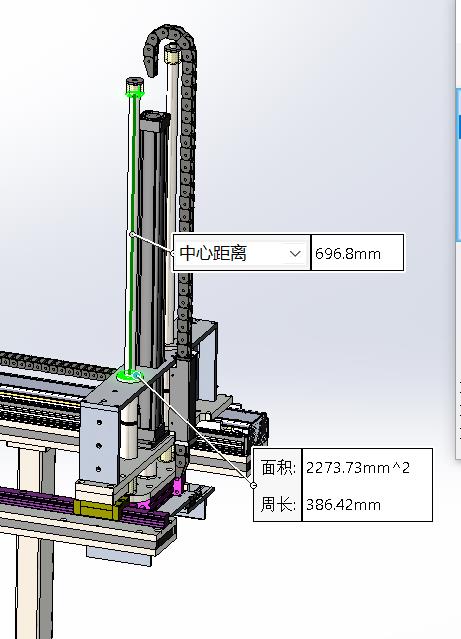Screen dimensions: 461x639
Task: Select the 386.42mm perimeter value
Action: tap(343, 505)
